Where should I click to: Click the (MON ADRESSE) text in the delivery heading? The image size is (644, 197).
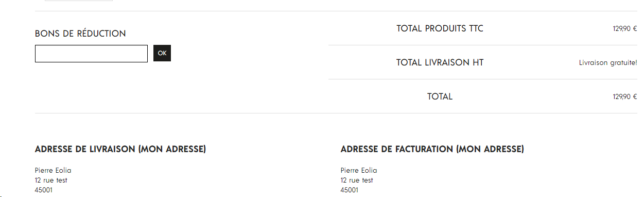[x=172, y=150]
